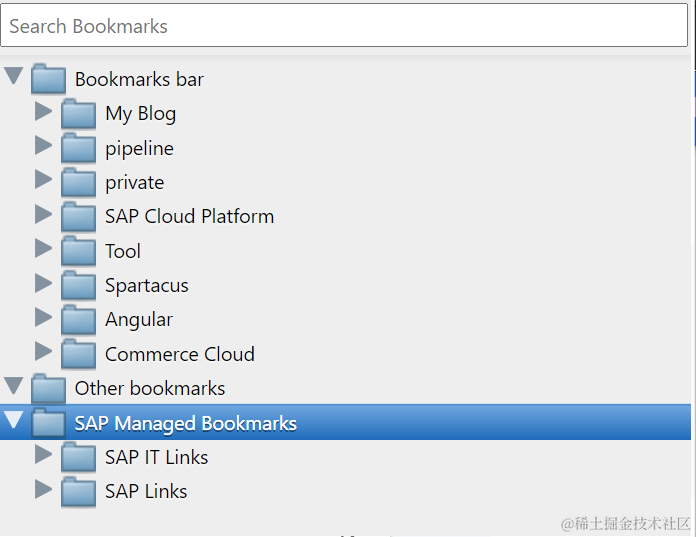Select the 'Angular' label
This screenshot has width=696, height=537.
[x=139, y=320]
